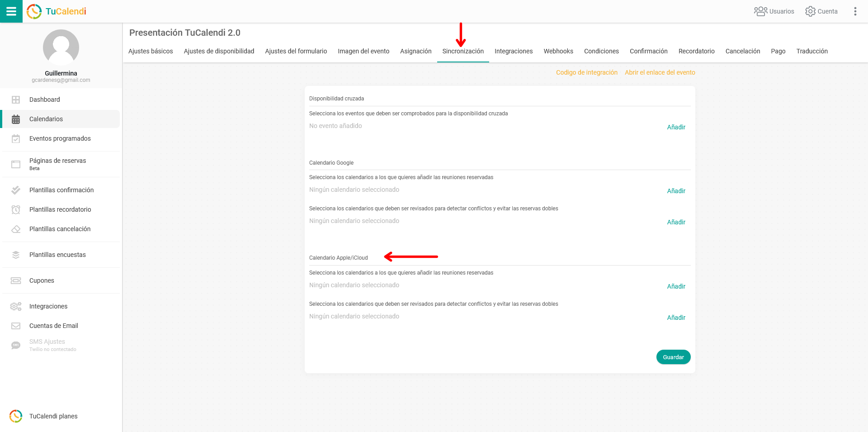Click Añadir for Apple/iCloud reuniones reservadas
868x432 pixels.
(x=676, y=286)
